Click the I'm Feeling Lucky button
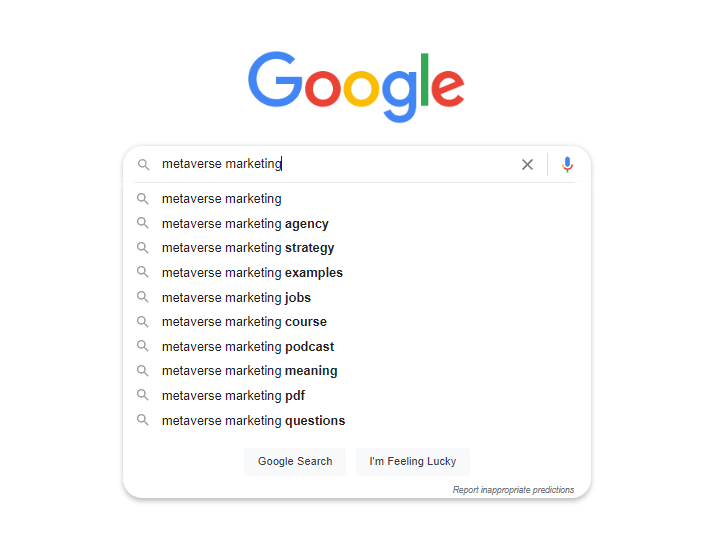Image resolution: width=728 pixels, height=541 pixels. coord(413,462)
